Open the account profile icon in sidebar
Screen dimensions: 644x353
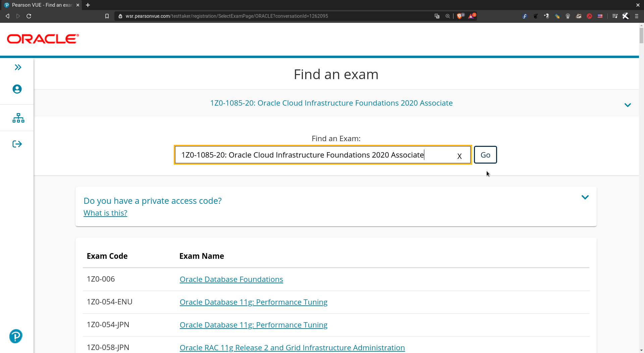[17, 89]
